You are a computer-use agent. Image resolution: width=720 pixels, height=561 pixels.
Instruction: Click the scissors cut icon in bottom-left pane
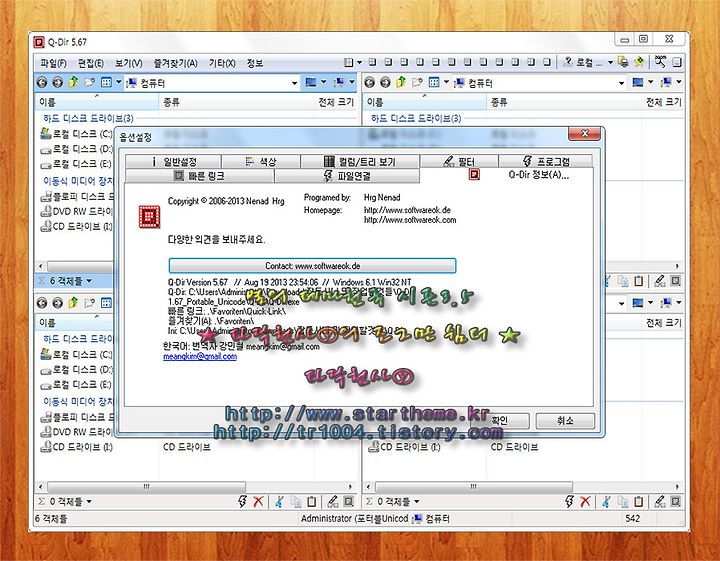(x=279, y=502)
